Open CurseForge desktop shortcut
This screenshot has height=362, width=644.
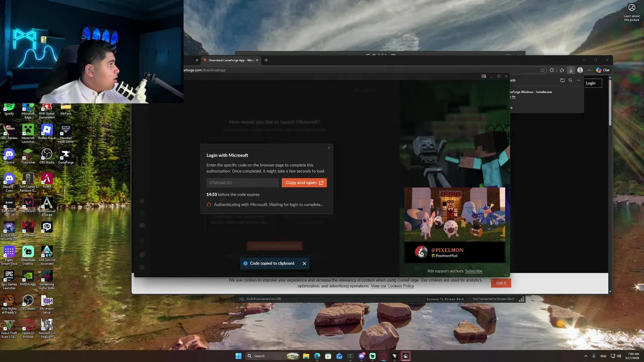pyautogui.click(x=65, y=156)
